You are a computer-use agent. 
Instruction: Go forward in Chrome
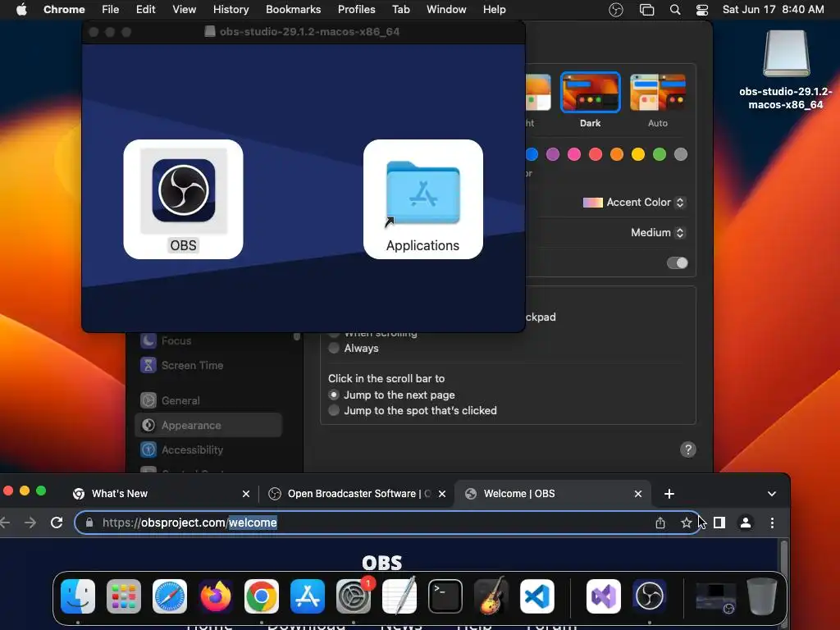pyautogui.click(x=30, y=523)
